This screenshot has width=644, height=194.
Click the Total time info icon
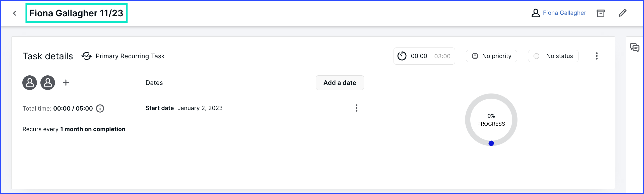tap(100, 109)
